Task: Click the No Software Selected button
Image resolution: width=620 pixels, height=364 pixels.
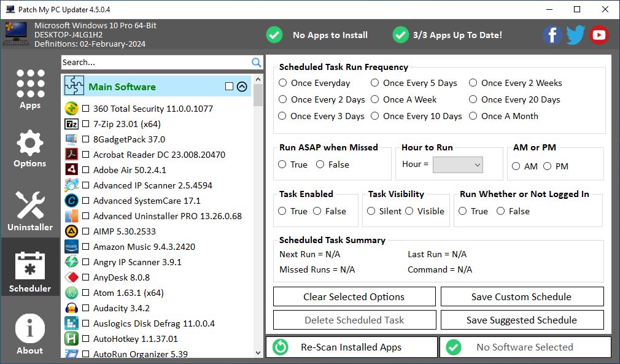Action: tap(525, 347)
